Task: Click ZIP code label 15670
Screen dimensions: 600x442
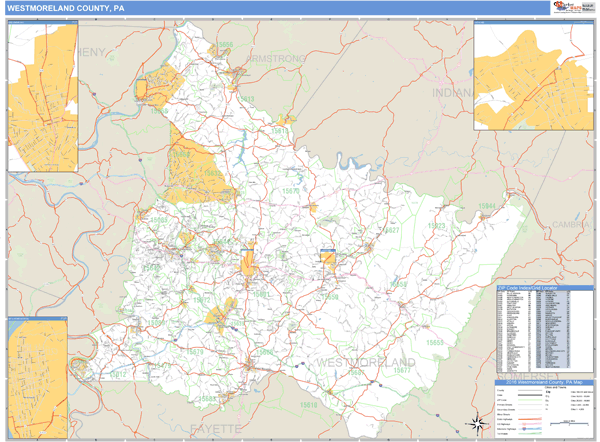Action: click(x=291, y=191)
